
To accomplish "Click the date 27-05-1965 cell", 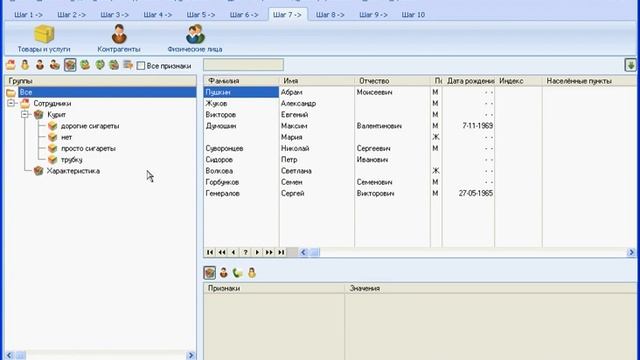I will pos(469,193).
